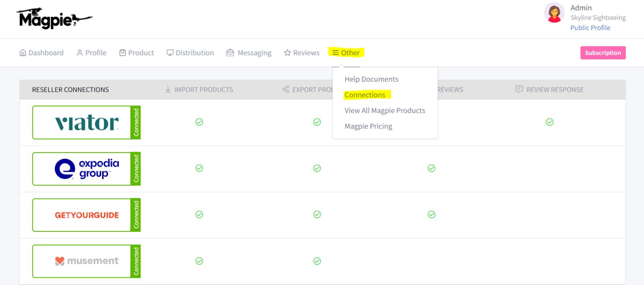This screenshot has width=644, height=285.
Task: Select Connections from the Other menu
Action: coord(365,95)
